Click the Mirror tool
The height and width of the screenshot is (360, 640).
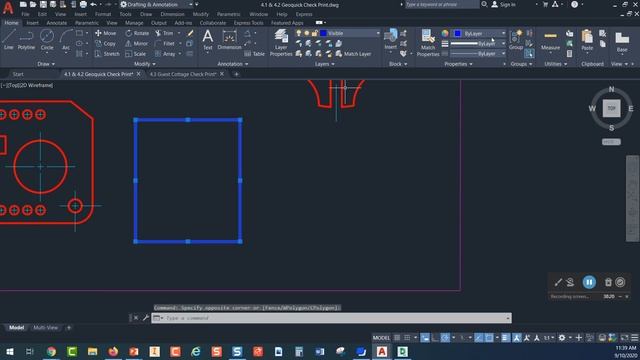click(x=137, y=43)
